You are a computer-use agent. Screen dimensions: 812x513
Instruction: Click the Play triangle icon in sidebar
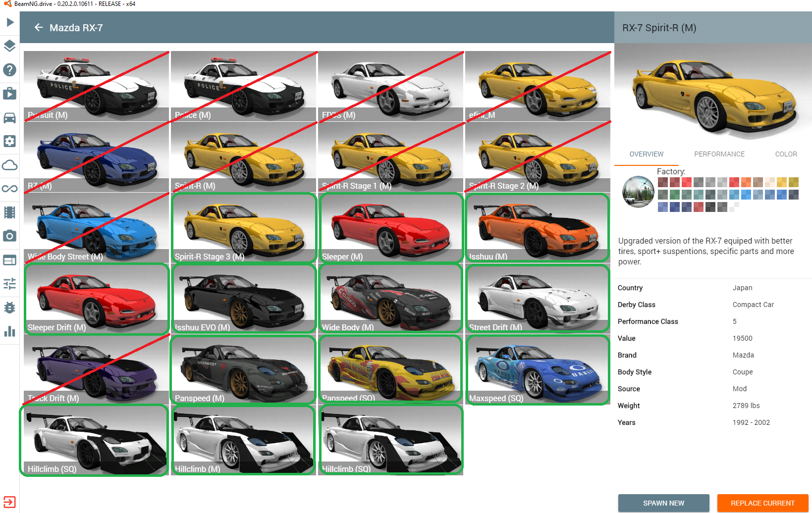[10, 22]
